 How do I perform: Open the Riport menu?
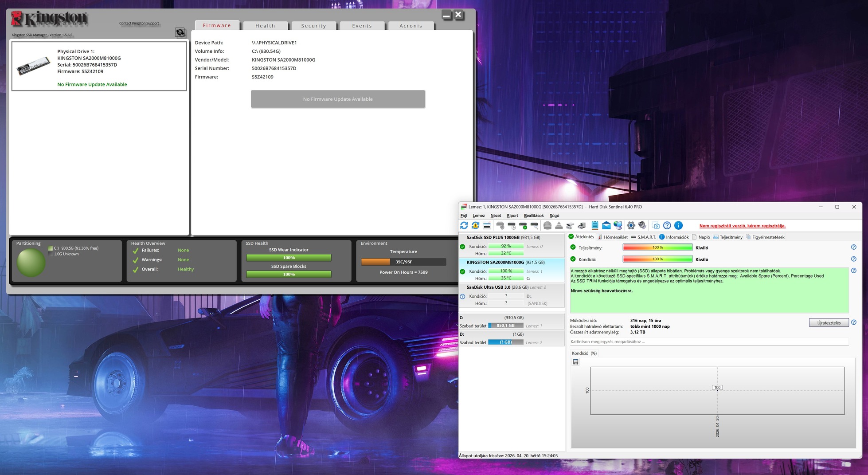click(x=512, y=216)
